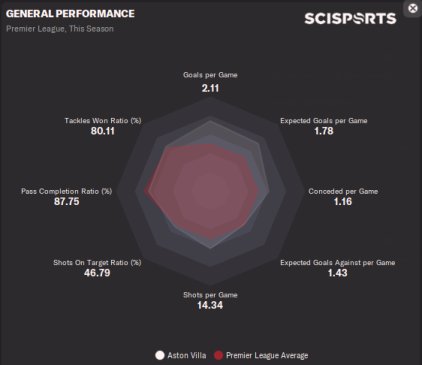Select the Goals per Game label
Screen dimensions: 422x365
(210, 75)
